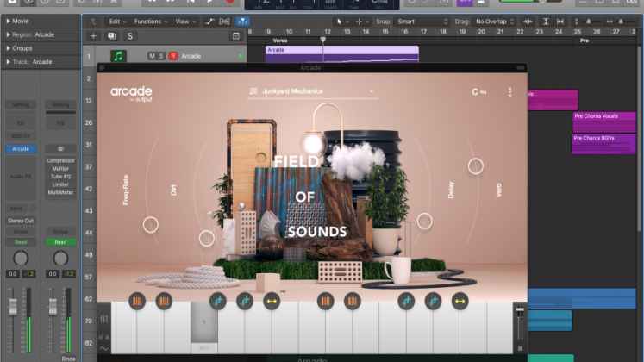The height and width of the screenshot is (362, 644).
Task: Click the Arcade by Output logo
Action: [x=130, y=93]
